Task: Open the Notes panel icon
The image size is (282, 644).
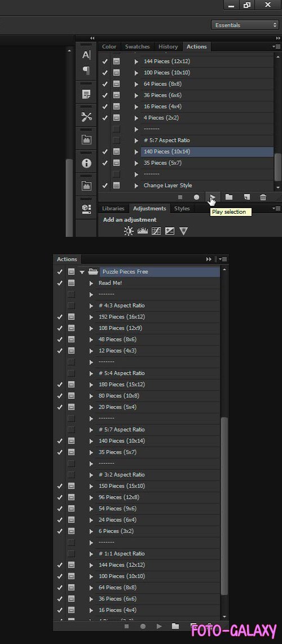Action: tap(86, 95)
